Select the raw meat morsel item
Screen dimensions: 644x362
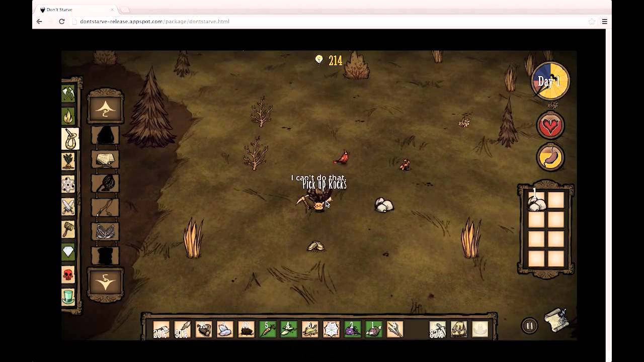(x=374, y=329)
